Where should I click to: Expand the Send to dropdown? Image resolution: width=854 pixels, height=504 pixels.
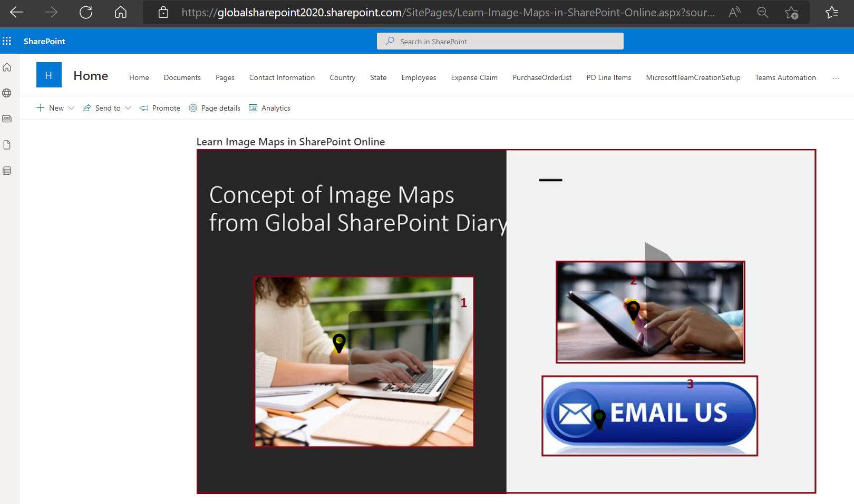click(x=129, y=108)
